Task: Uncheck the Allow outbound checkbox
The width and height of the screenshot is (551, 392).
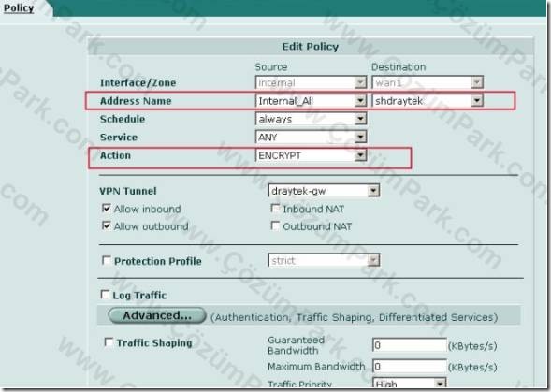Action: click(x=106, y=225)
